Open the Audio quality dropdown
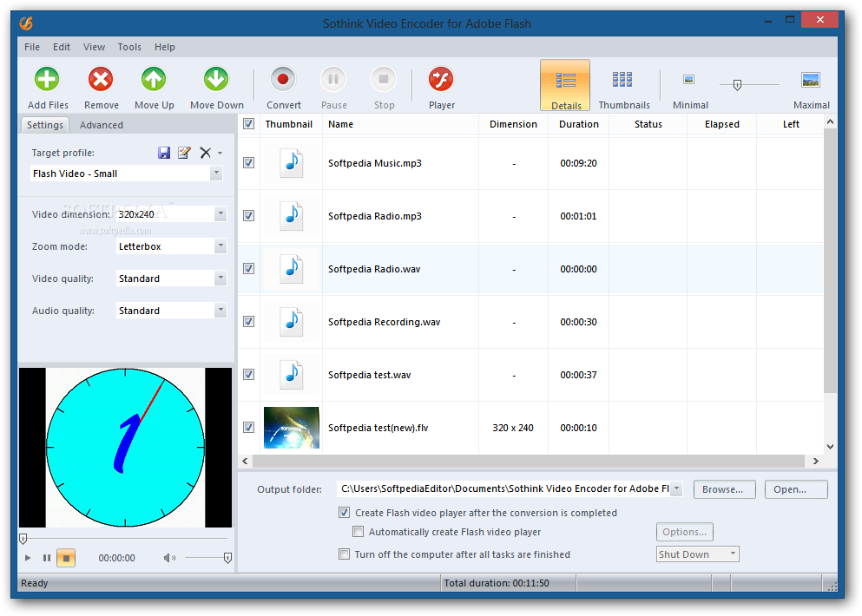 tap(220, 310)
